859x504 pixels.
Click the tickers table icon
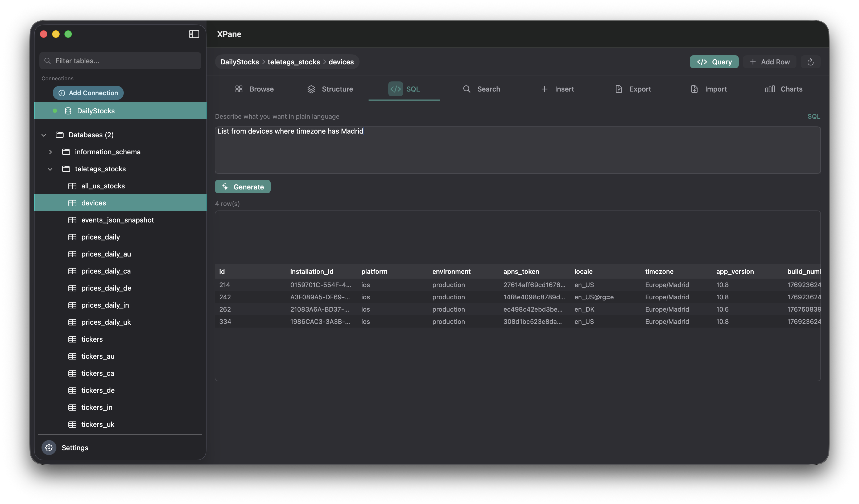(72, 339)
